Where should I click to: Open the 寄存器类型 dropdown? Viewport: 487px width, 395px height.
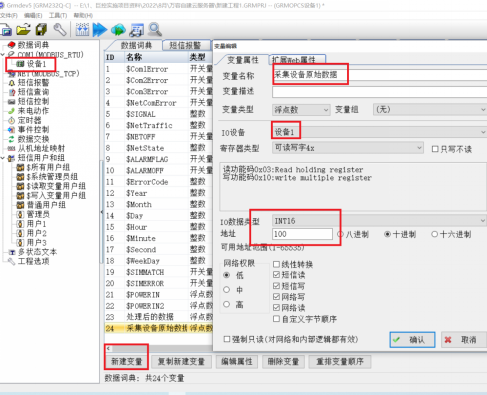click(348, 148)
